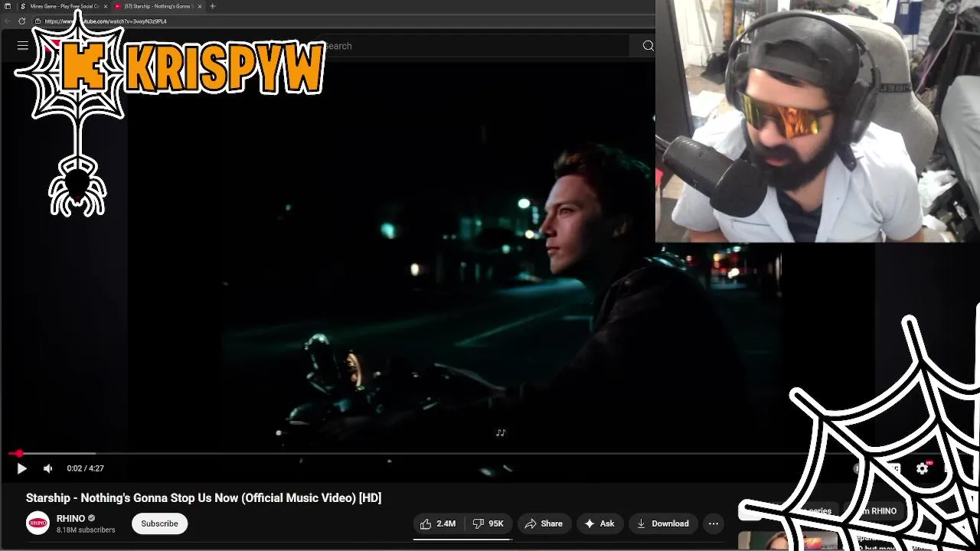Focus the YouTube search field

[475, 46]
